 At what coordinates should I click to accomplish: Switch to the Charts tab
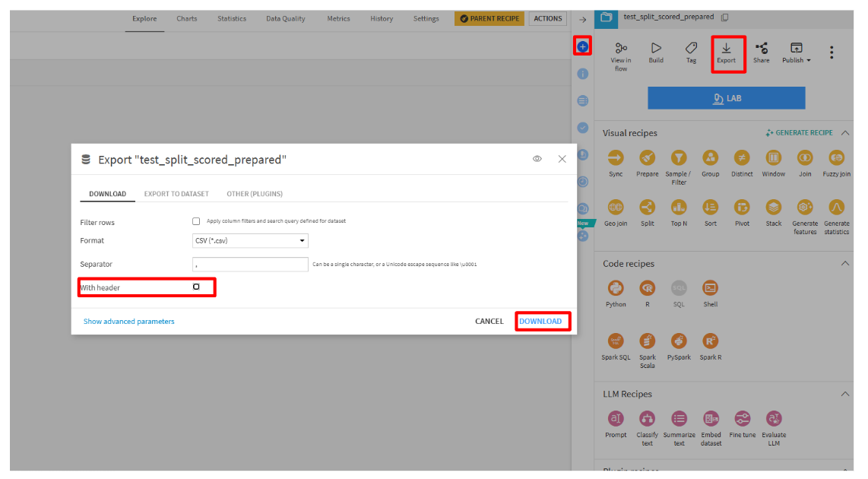tap(186, 19)
